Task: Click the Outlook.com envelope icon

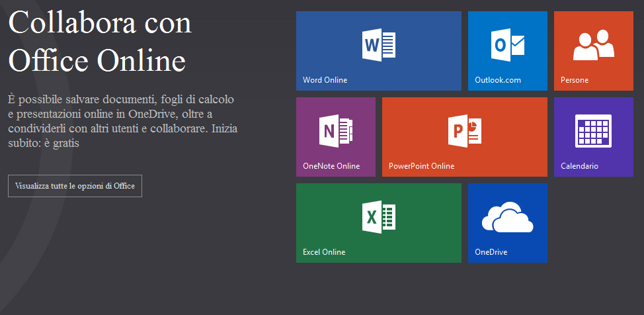Action: (x=508, y=45)
